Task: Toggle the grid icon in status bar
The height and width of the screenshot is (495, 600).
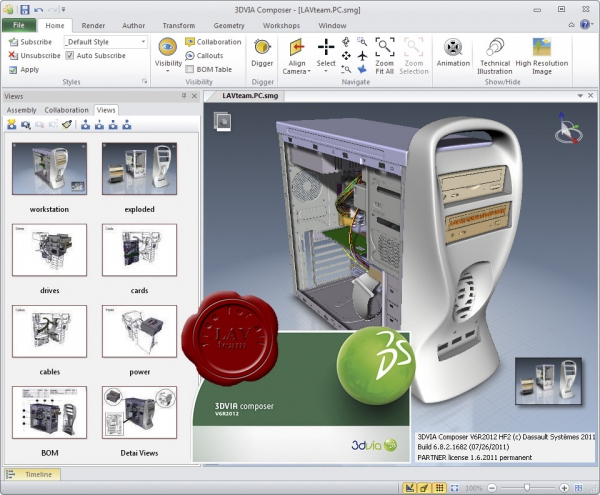Action: [439, 488]
